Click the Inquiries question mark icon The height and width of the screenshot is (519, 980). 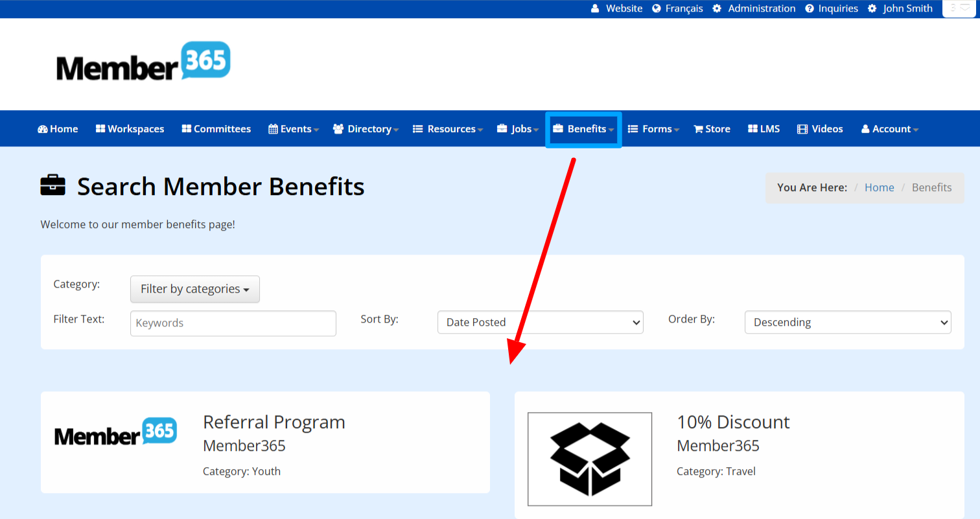pos(810,8)
